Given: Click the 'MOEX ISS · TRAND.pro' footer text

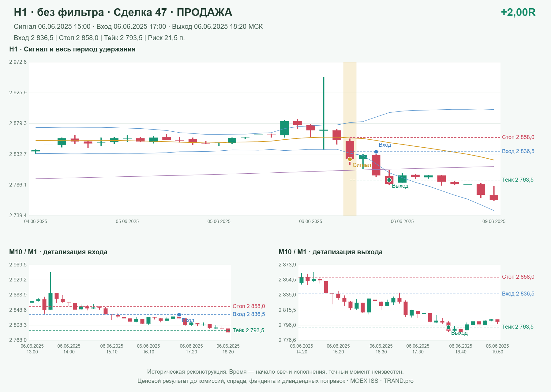Looking at the screenshot, I should (382, 381).
